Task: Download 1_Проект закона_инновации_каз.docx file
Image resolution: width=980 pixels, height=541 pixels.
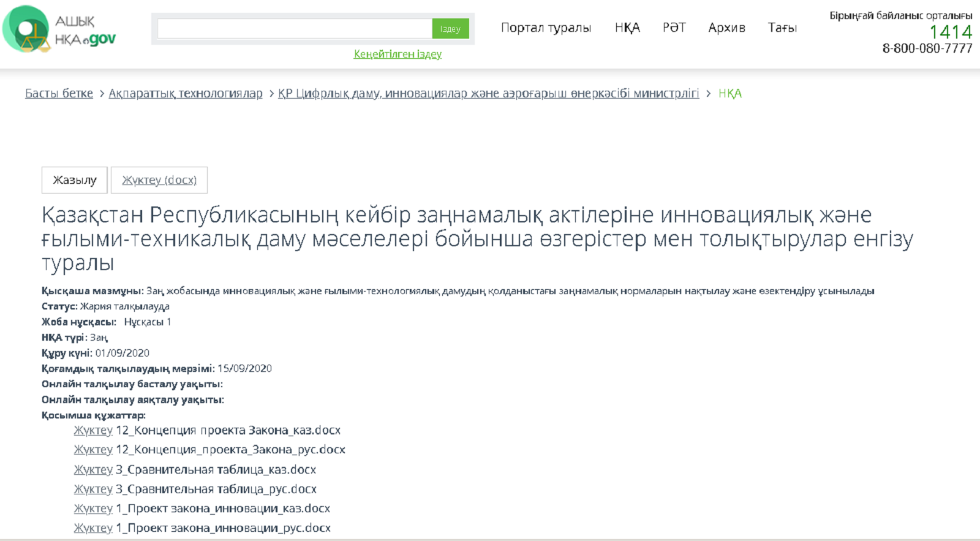Action: pyautogui.click(x=93, y=509)
